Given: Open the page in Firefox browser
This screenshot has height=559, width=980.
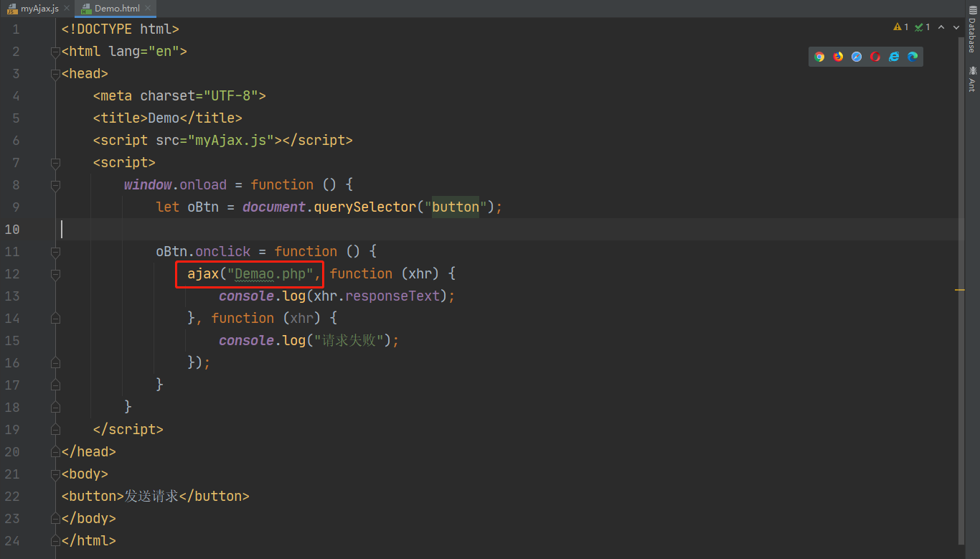Looking at the screenshot, I should click(x=838, y=57).
